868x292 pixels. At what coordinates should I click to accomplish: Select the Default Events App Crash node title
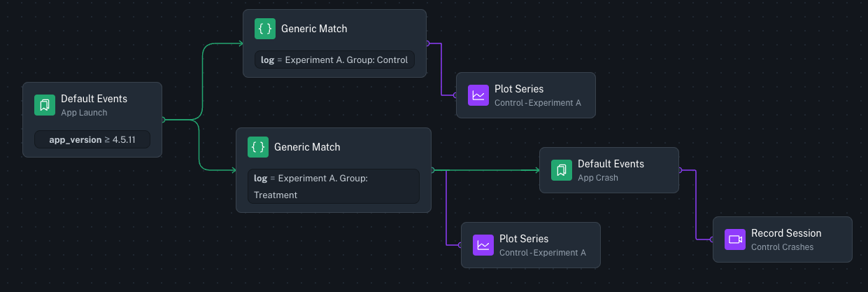click(611, 164)
